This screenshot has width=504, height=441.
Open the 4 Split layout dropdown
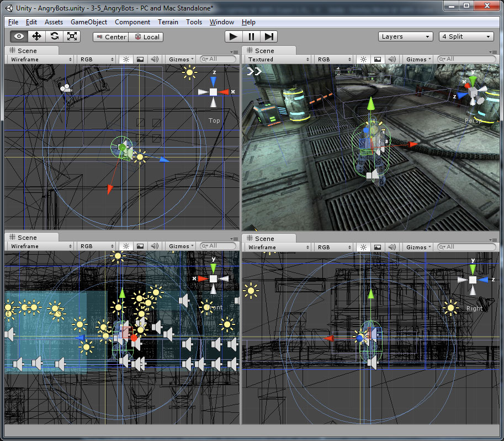click(466, 36)
